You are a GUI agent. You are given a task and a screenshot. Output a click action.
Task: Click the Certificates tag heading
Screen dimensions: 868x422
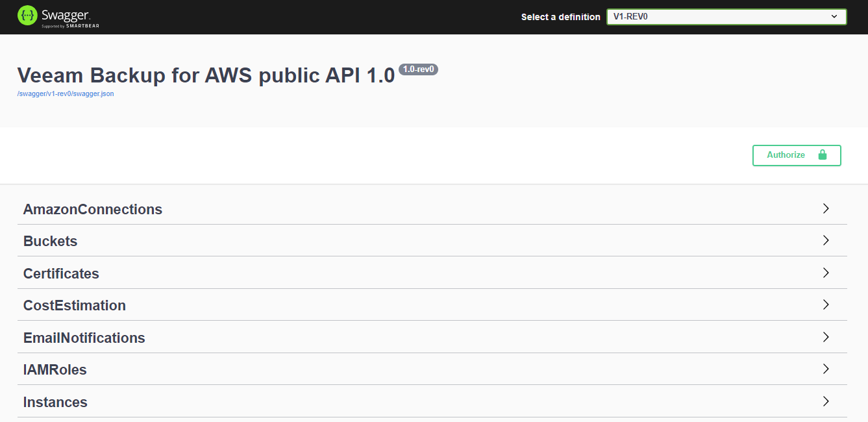[61, 273]
